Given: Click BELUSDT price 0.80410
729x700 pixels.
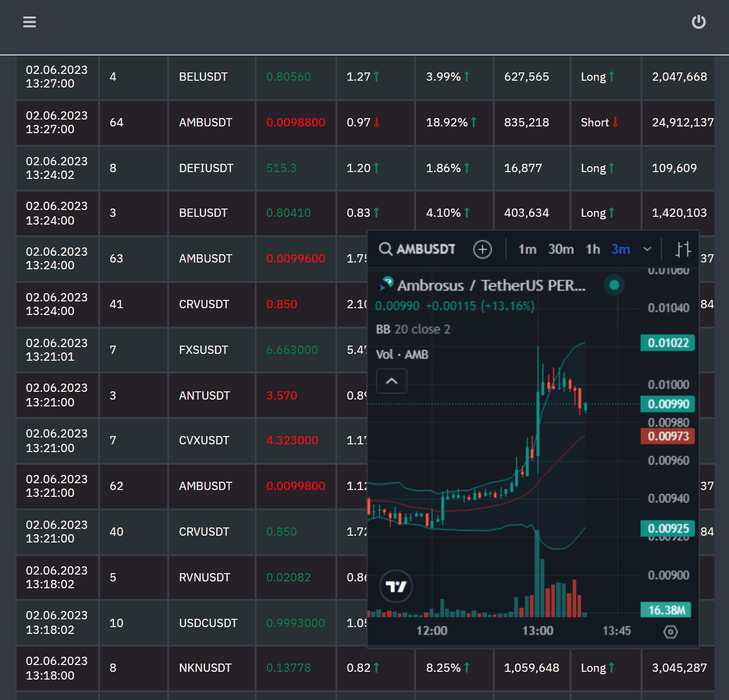Looking at the screenshot, I should click(288, 213).
